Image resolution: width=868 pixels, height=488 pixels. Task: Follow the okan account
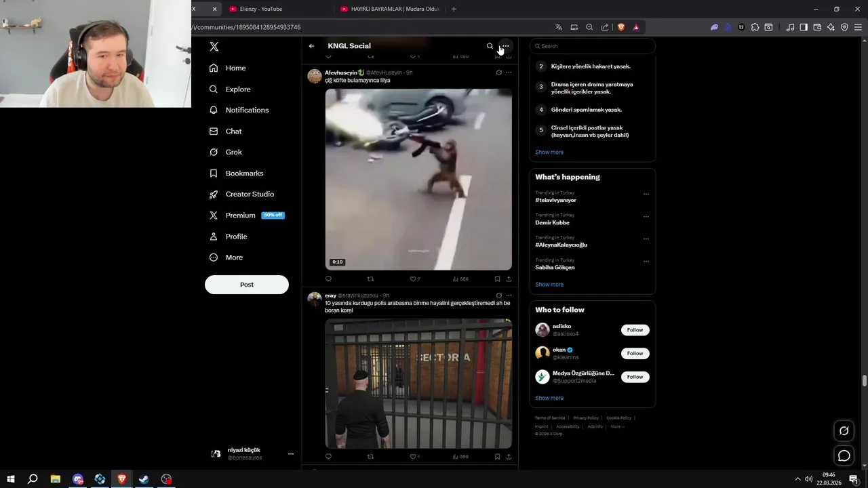[x=635, y=353]
